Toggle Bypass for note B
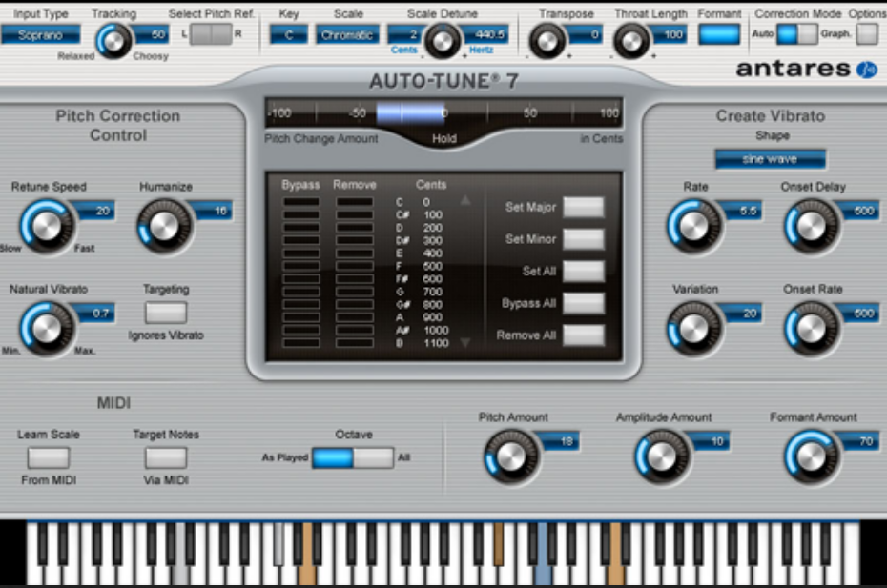 (301, 343)
